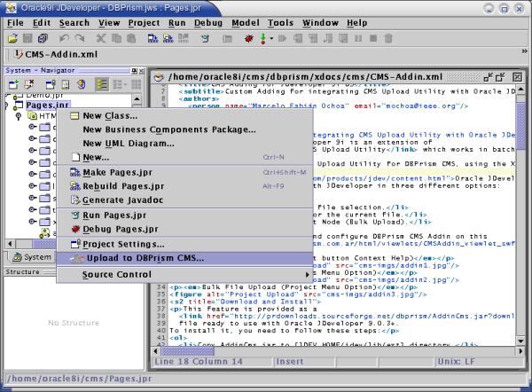Open the File menu

pyautogui.click(x=15, y=23)
